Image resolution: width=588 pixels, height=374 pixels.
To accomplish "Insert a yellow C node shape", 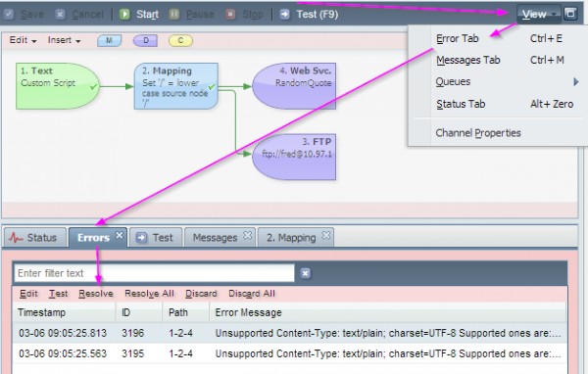I will pyautogui.click(x=180, y=40).
